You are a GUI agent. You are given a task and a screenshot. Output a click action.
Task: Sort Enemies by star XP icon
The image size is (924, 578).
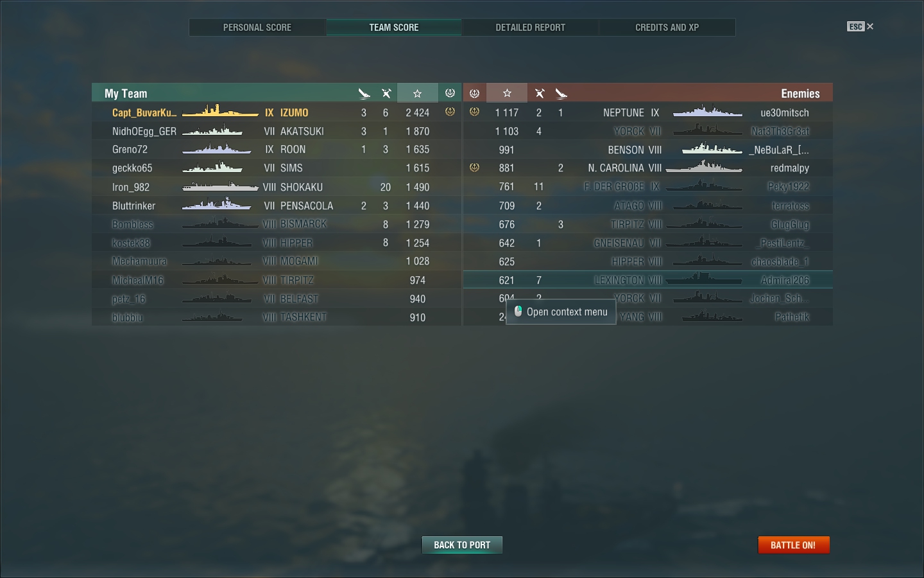(x=507, y=93)
